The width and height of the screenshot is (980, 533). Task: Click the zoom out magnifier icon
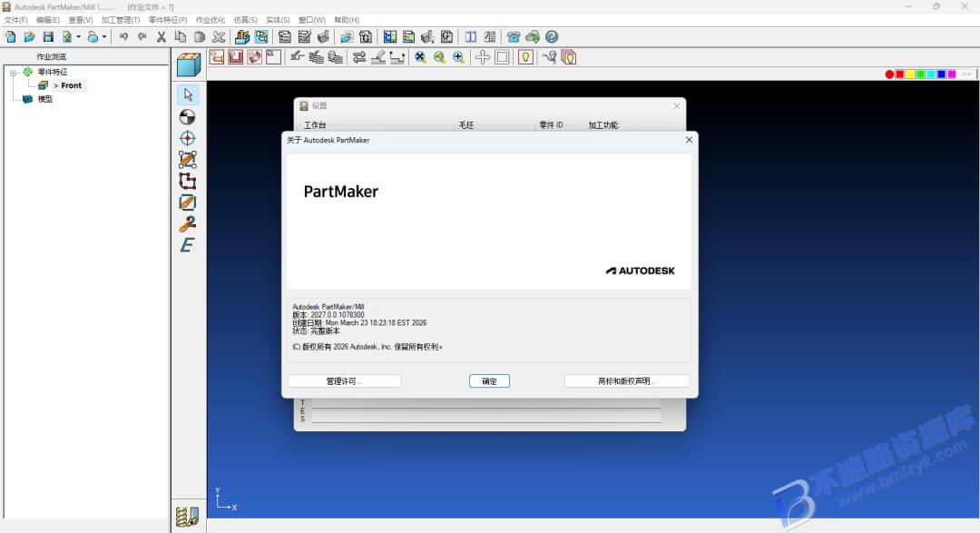coord(439,57)
